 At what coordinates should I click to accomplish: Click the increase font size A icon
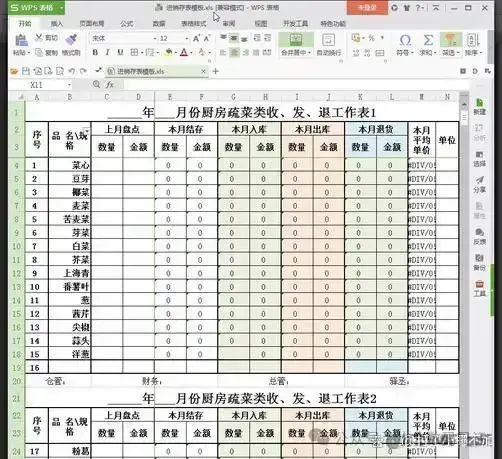[x=196, y=38]
